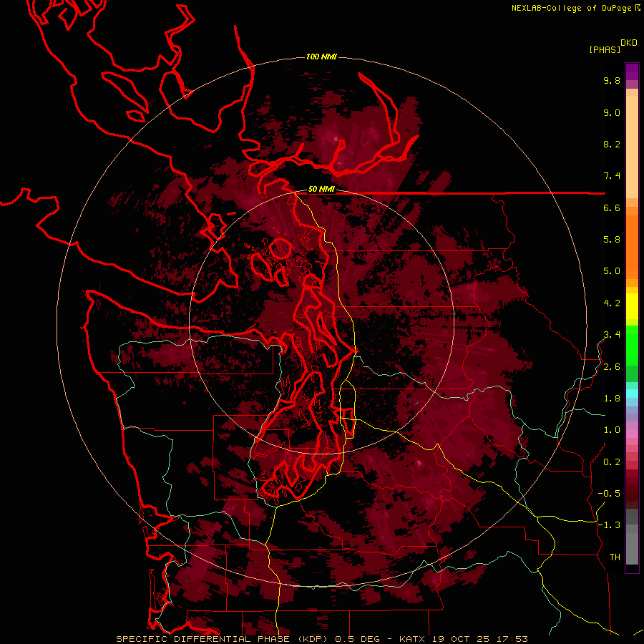The image size is (644, 644).
Task: Click the 6.6 scale label
Action: 612,208
